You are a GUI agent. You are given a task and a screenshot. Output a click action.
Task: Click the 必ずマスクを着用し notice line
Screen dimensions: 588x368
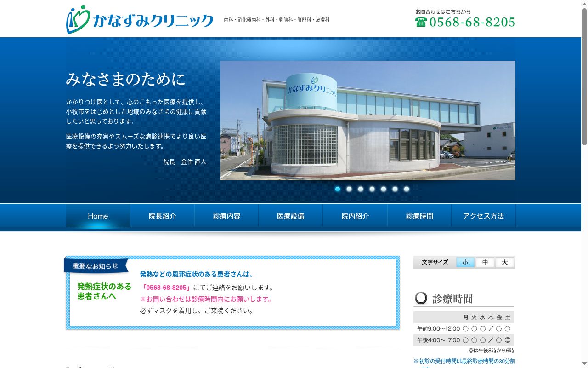[197, 310]
